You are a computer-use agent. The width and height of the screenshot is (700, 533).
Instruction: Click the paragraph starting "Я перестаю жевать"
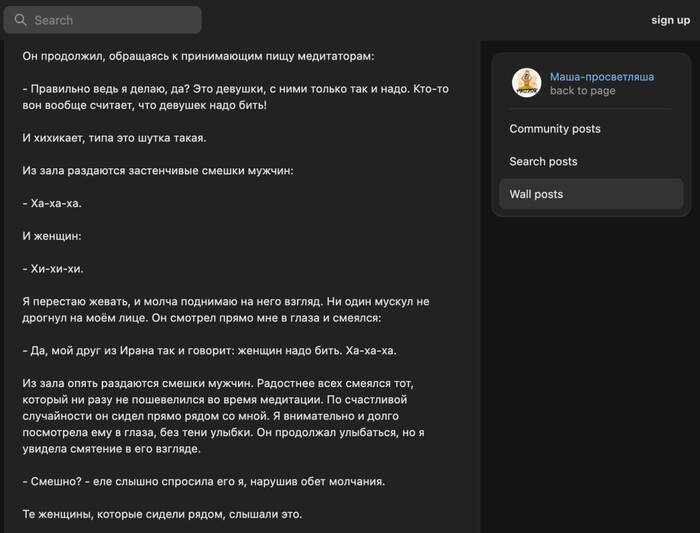pos(226,310)
